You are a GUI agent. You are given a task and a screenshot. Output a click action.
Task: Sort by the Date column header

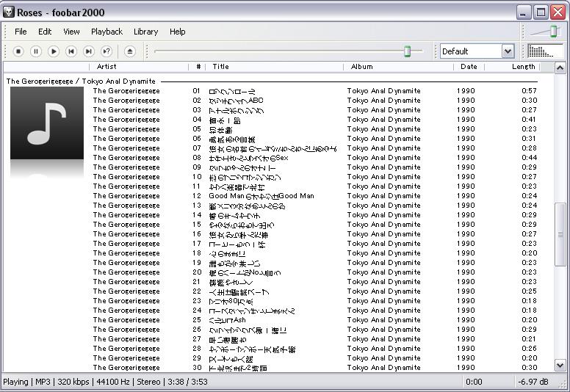tap(469, 67)
